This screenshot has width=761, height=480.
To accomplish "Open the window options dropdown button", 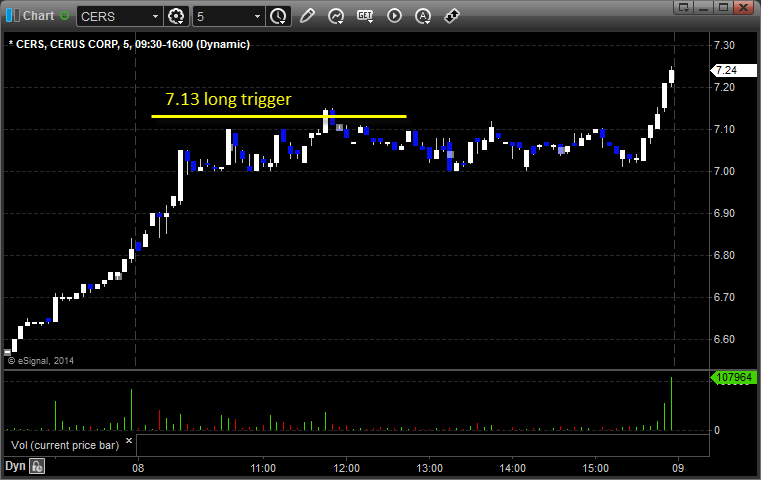I will pos(684,7).
